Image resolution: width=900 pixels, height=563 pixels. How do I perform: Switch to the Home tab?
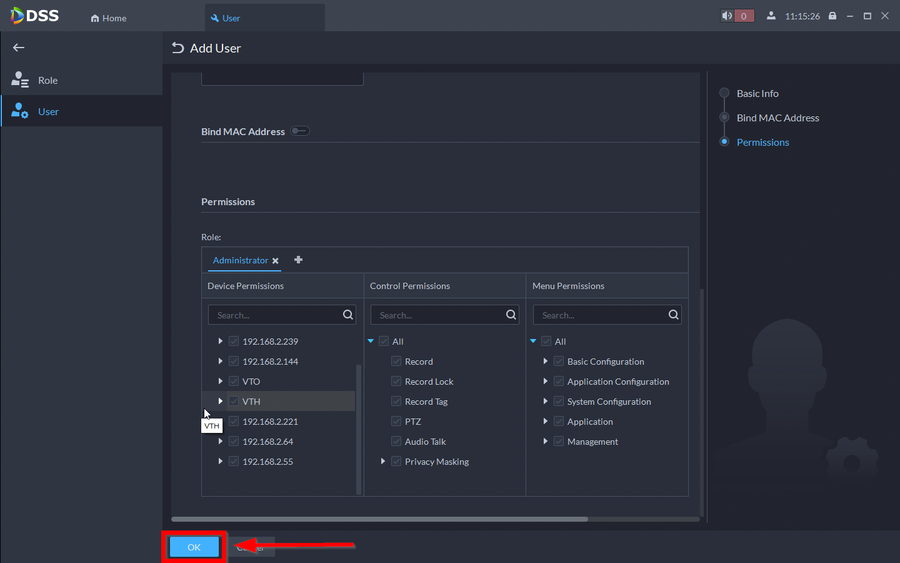click(108, 18)
